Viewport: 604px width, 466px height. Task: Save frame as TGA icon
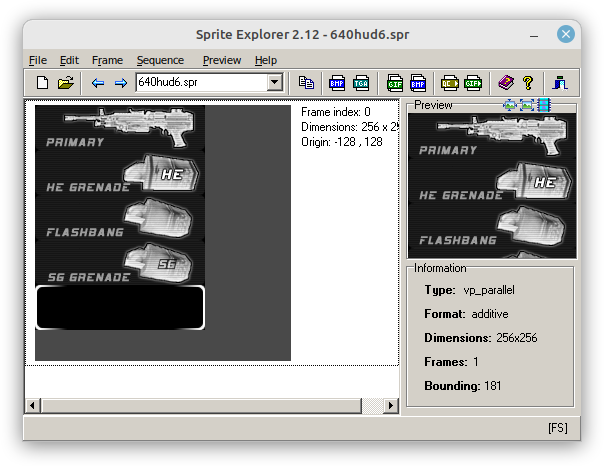(361, 83)
